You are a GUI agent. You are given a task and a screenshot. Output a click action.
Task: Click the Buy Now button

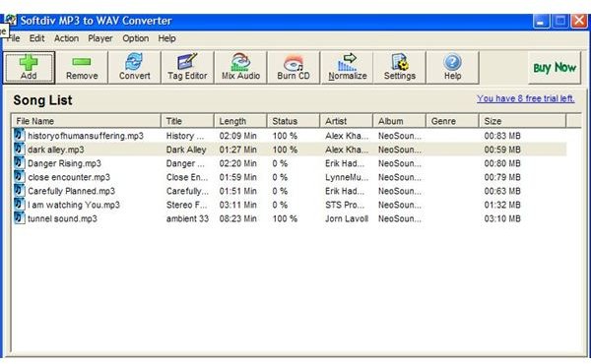[x=555, y=68]
